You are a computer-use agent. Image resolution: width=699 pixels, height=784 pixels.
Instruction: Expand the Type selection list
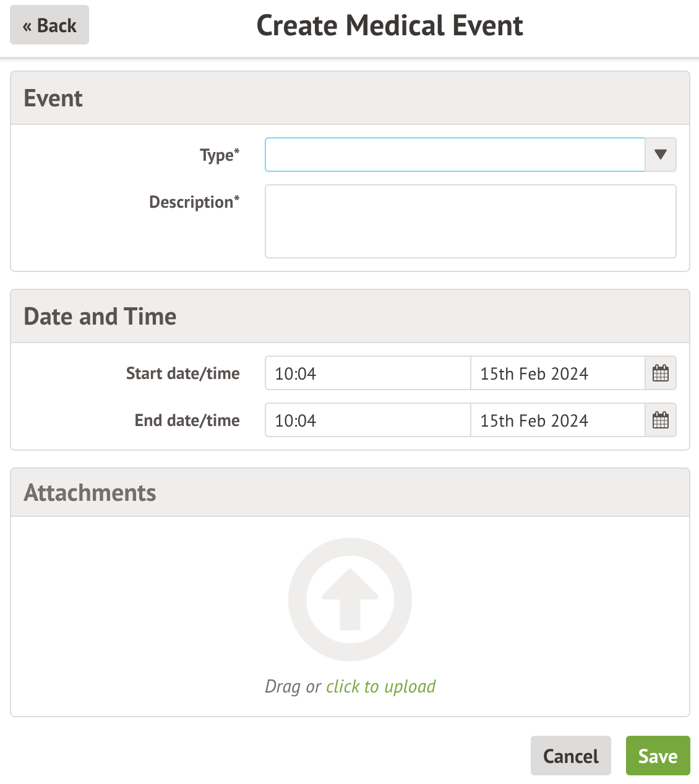(x=660, y=155)
